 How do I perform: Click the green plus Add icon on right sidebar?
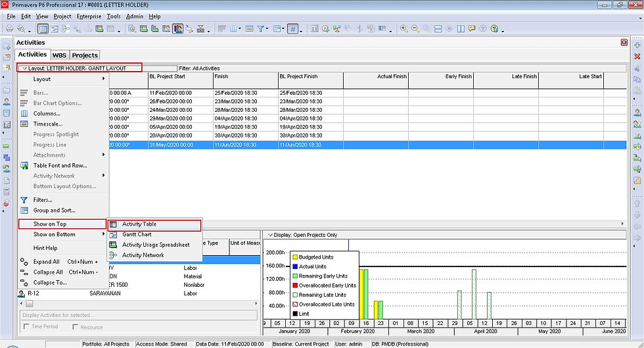pos(637,45)
